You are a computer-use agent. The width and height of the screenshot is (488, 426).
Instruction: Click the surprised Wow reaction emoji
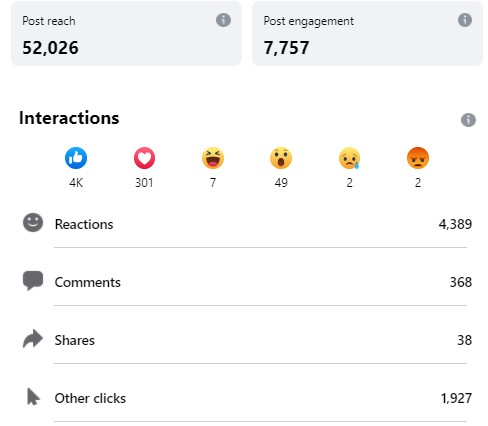pyautogui.click(x=281, y=158)
